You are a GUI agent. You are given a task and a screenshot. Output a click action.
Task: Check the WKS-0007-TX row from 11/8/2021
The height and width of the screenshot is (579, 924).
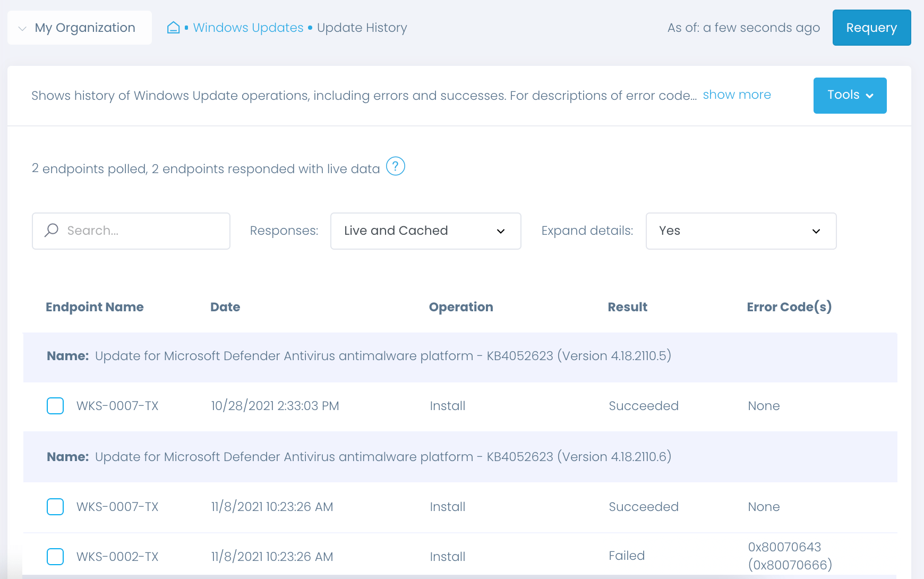tap(55, 506)
